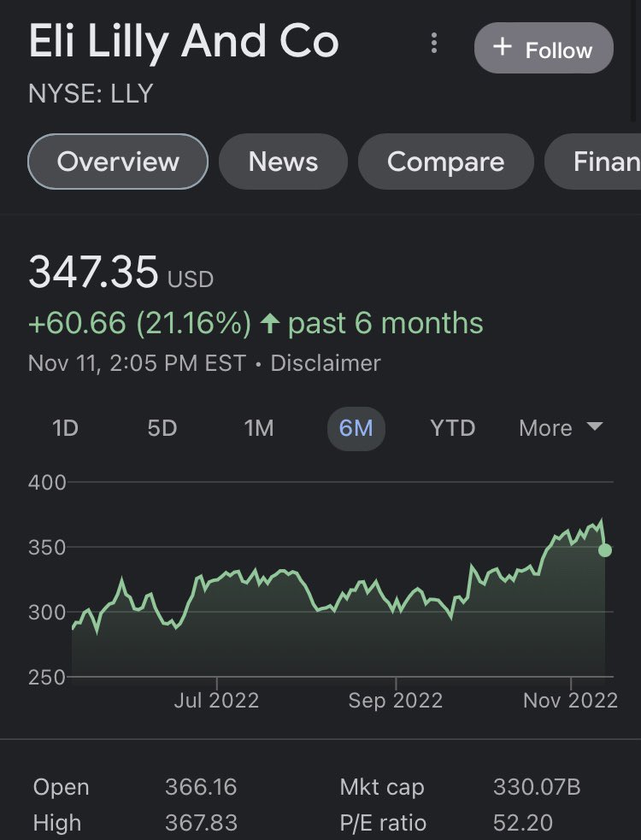The height and width of the screenshot is (840, 641).
Task: Select the 1M time range
Action: point(259,428)
